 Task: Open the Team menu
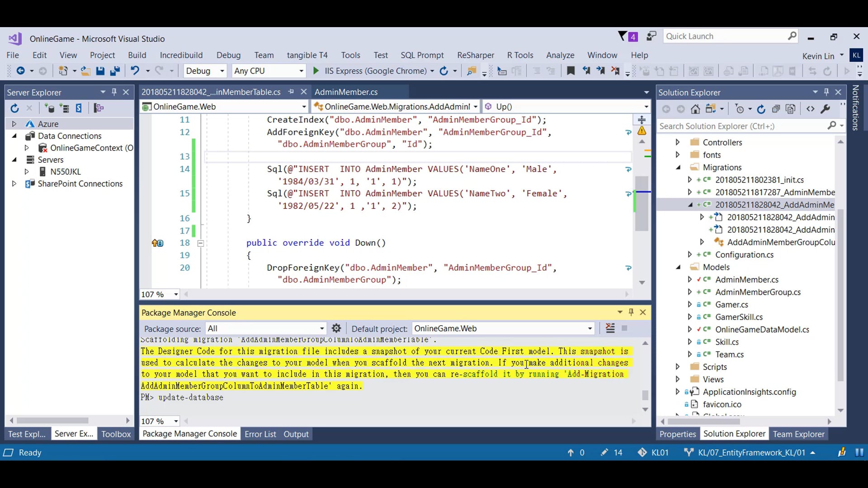264,55
